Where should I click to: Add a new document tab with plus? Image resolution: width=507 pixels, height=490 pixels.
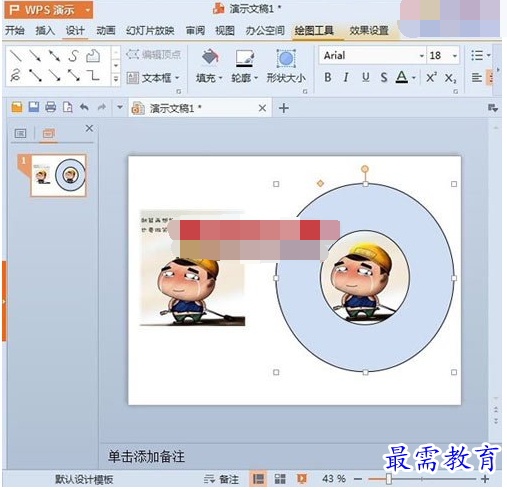pos(284,108)
